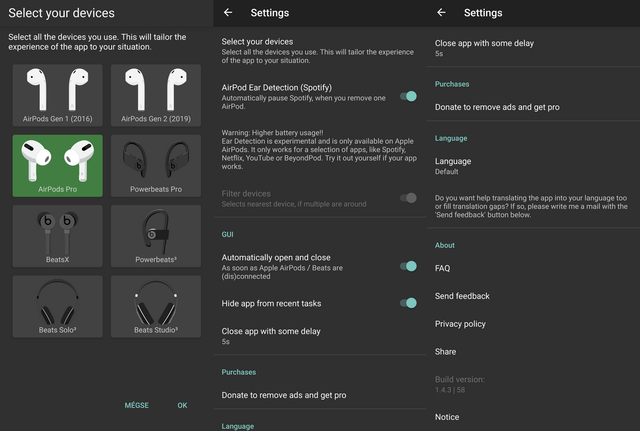
Task: Click the Select your devices dialog title
Action: click(62, 13)
